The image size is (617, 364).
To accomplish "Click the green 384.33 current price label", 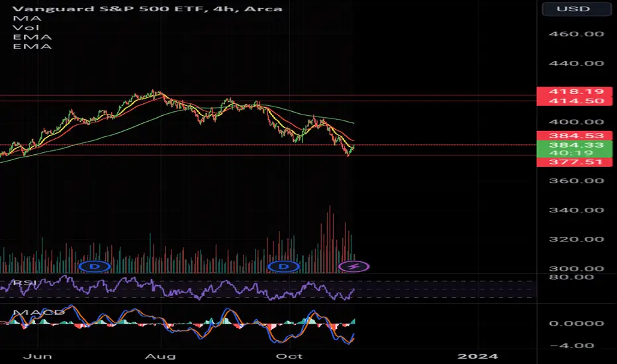I will tap(575, 145).
